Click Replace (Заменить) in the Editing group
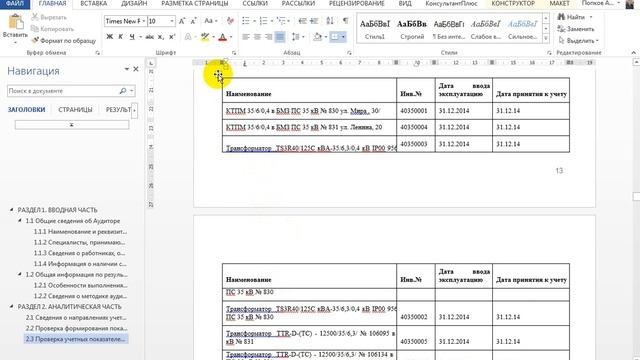Image resolution: width=640 pixels, height=360 pixels. click(x=576, y=29)
